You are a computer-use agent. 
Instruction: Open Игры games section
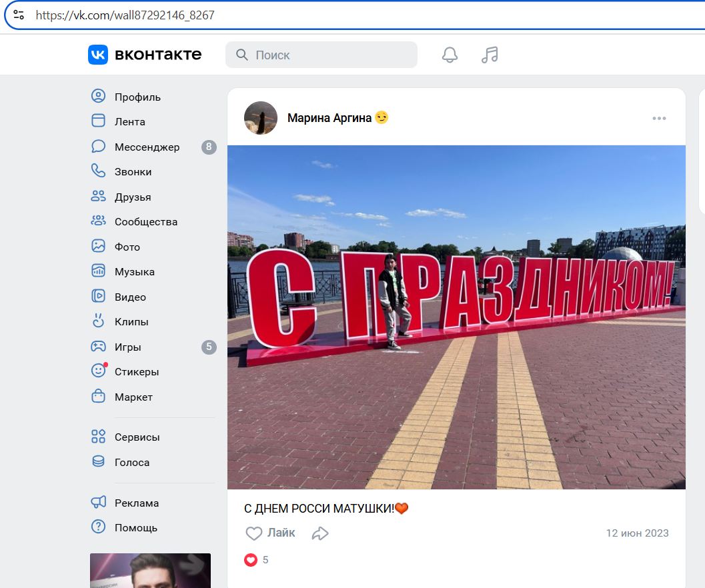pyautogui.click(x=127, y=347)
